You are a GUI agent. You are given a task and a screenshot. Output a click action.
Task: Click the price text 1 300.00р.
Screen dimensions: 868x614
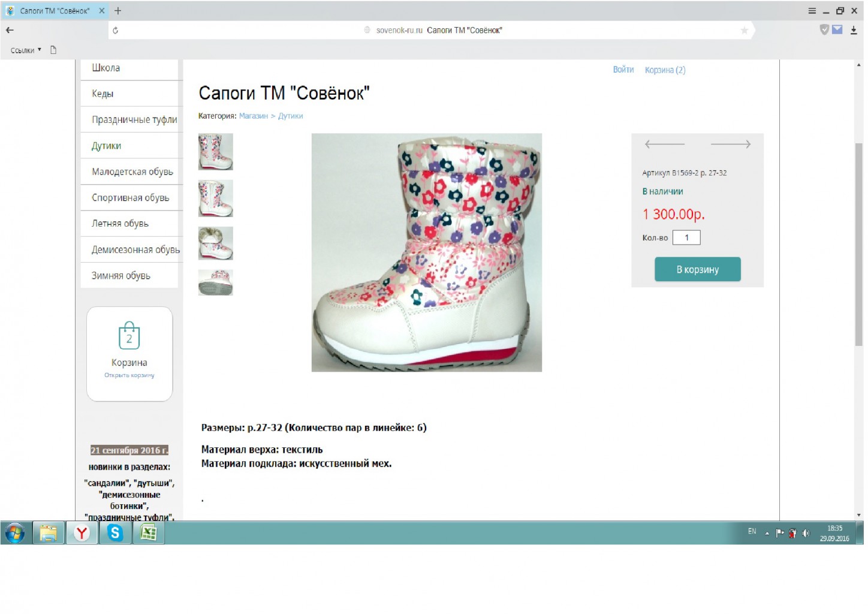click(674, 214)
